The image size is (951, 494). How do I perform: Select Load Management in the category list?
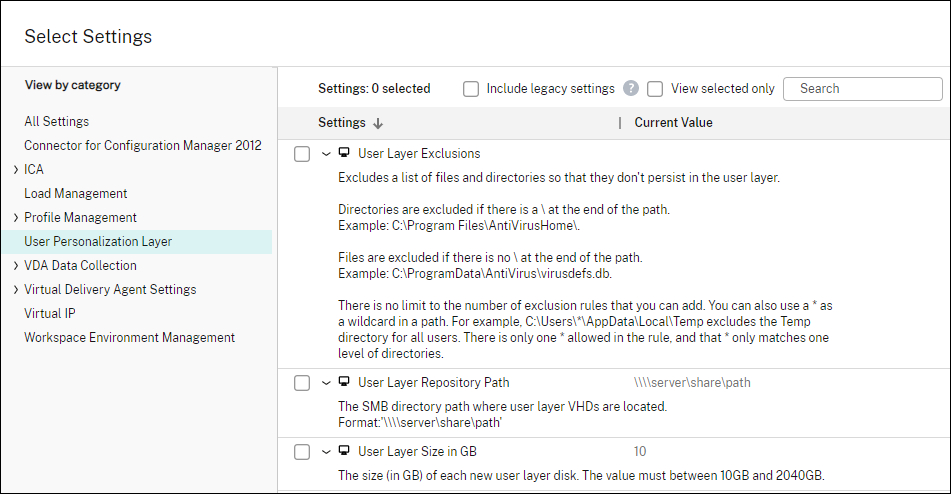pos(76,194)
